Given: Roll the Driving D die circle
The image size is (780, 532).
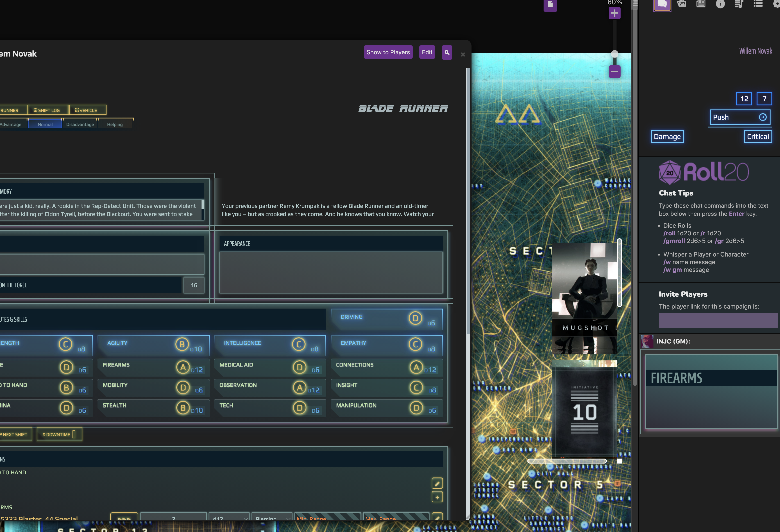Looking at the screenshot, I should (415, 318).
